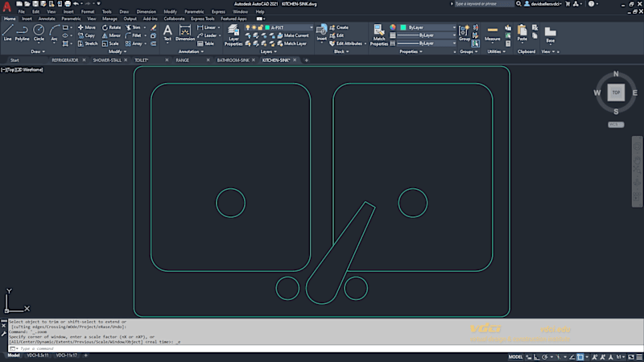
Task: Toggle Object Snap in status bar
Action: pyautogui.click(x=580, y=357)
